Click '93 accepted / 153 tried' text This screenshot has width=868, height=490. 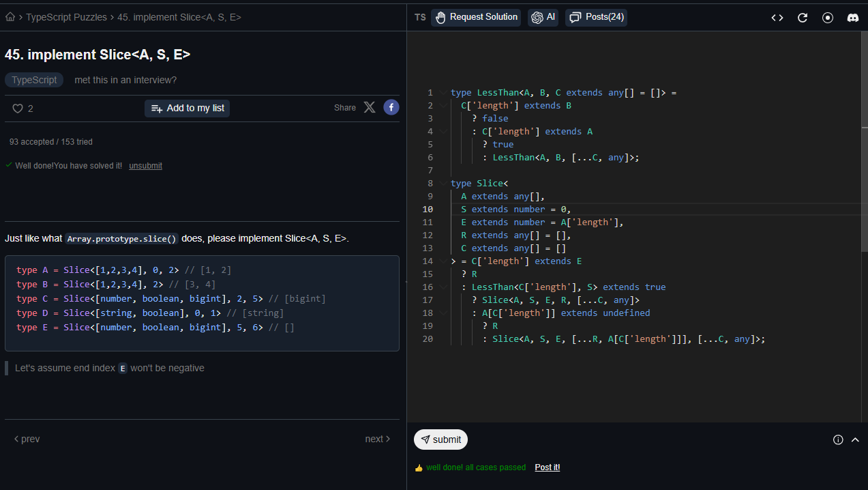click(51, 142)
